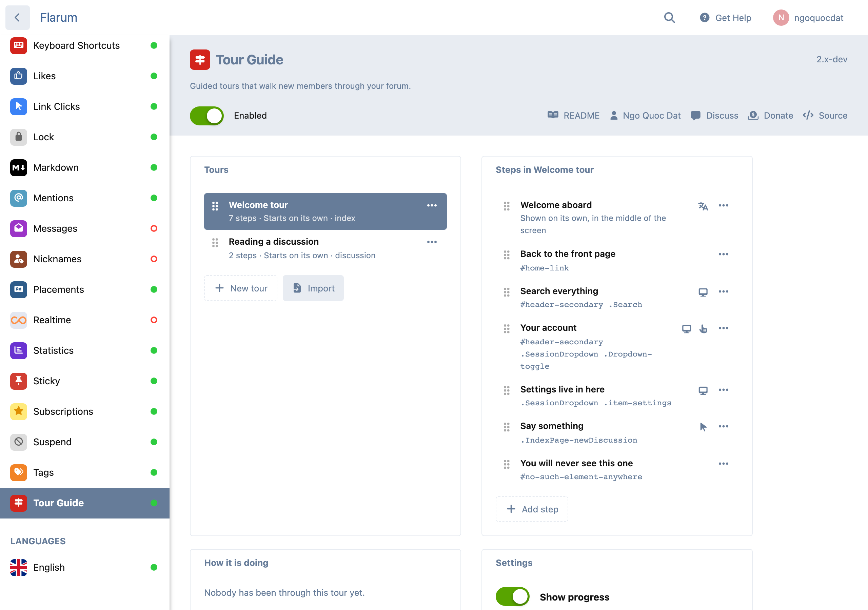Click the green status dot for Tags
Screen dimensions: 868x610
click(x=154, y=472)
